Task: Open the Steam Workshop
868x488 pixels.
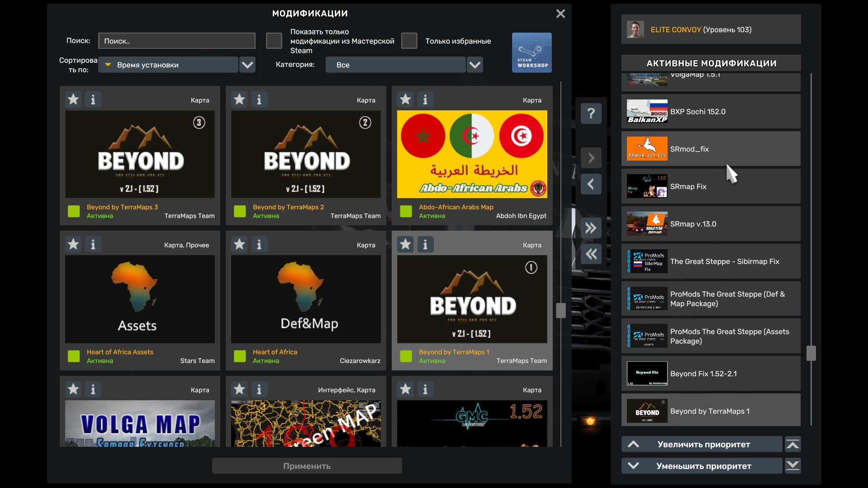Action: (x=531, y=52)
